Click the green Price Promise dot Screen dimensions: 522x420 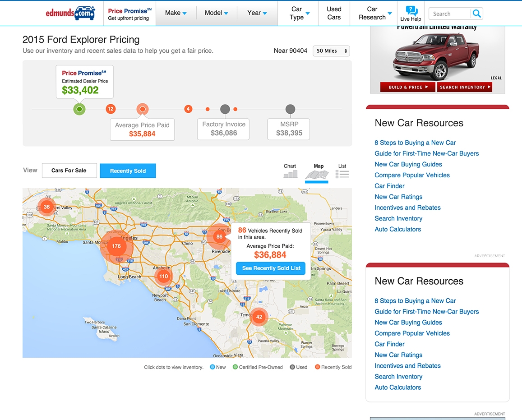click(79, 109)
